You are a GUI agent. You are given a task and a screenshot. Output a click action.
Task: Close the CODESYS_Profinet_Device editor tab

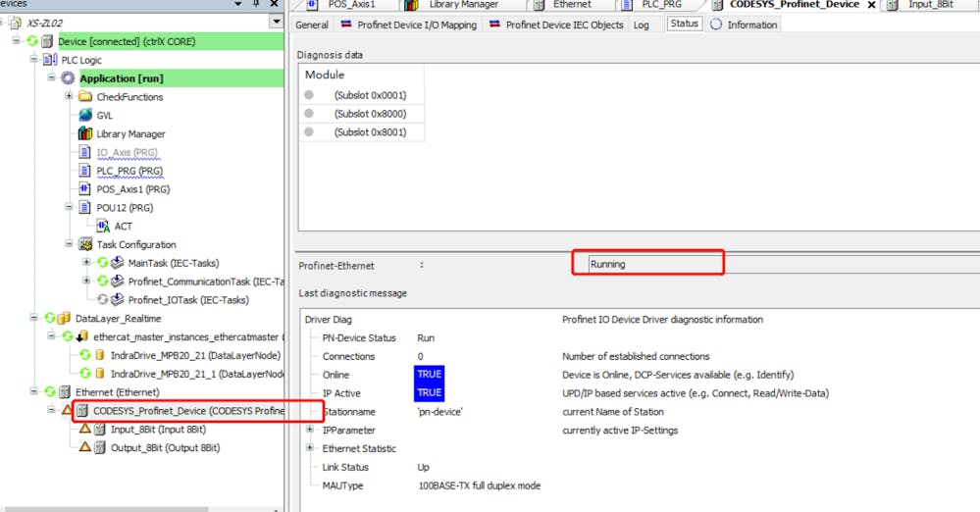tap(871, 5)
